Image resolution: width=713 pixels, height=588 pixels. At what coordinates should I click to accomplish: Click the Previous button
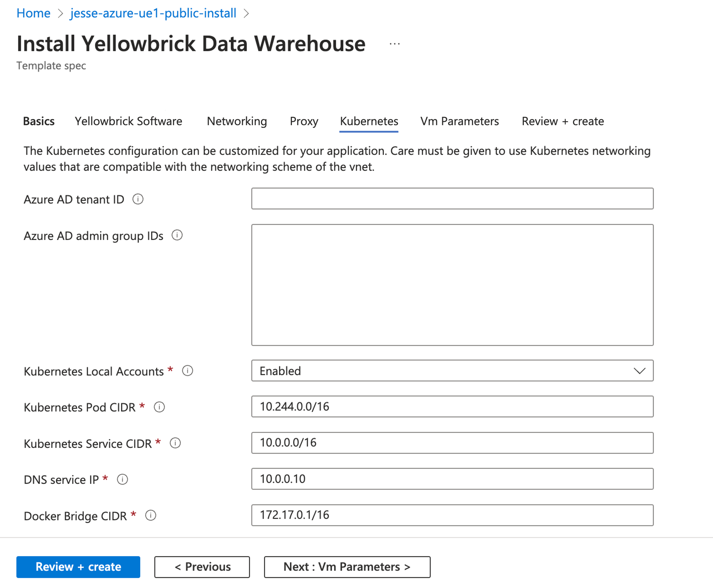pyautogui.click(x=202, y=567)
